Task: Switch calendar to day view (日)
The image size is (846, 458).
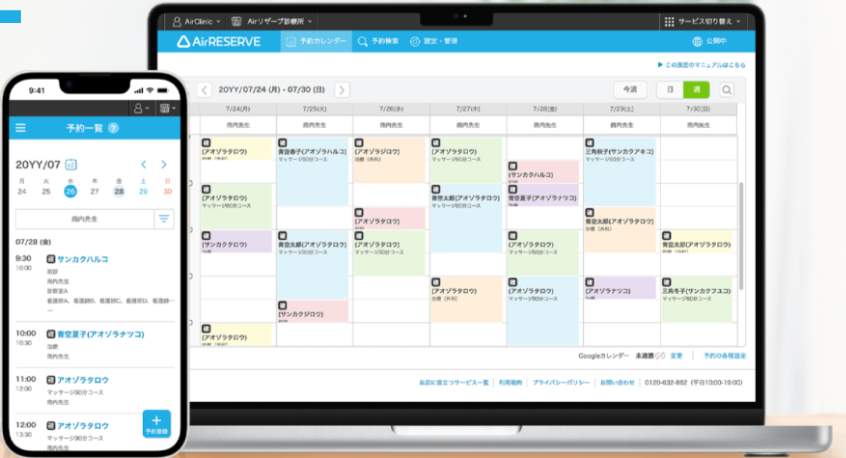Action: click(670, 90)
